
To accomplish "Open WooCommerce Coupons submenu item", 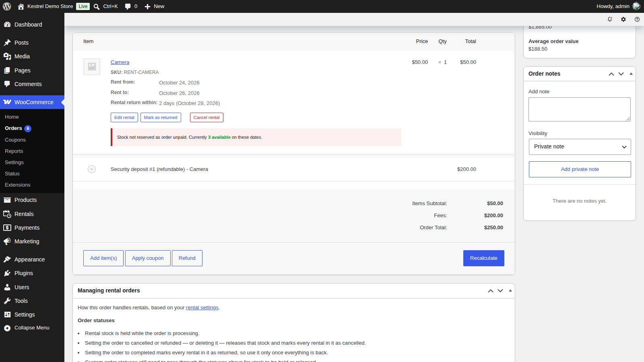I will pyautogui.click(x=32, y=140).
